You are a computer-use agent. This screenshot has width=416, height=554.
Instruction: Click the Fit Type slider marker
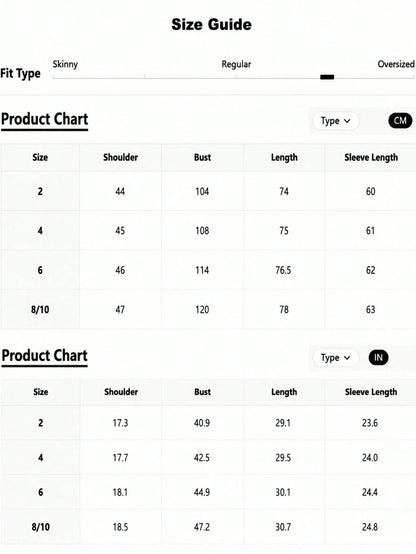[x=327, y=77]
